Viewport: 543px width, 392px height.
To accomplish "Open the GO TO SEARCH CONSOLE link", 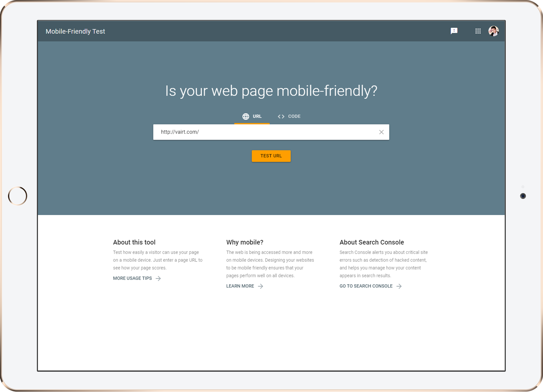I will click(x=371, y=286).
